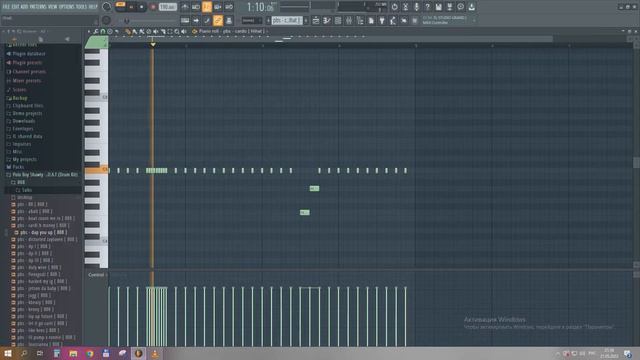Toggle Wait for input before recording
This screenshot has height=360, width=640.
(196, 7)
